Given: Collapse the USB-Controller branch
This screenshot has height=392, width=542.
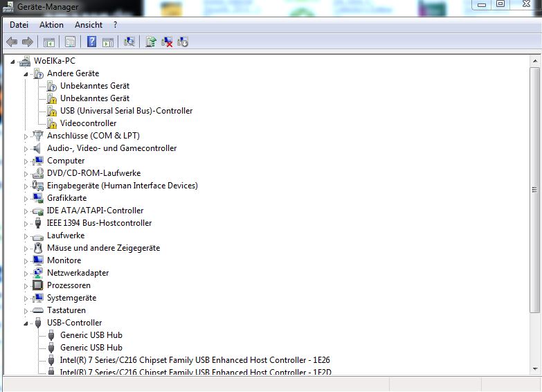Looking at the screenshot, I should click(x=26, y=323).
